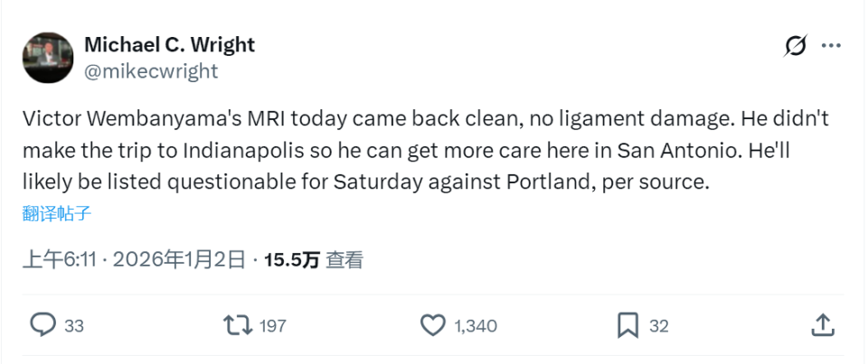This screenshot has height=364, width=868.
Task: Bookmark this post using the bookmark icon
Action: [x=627, y=325]
